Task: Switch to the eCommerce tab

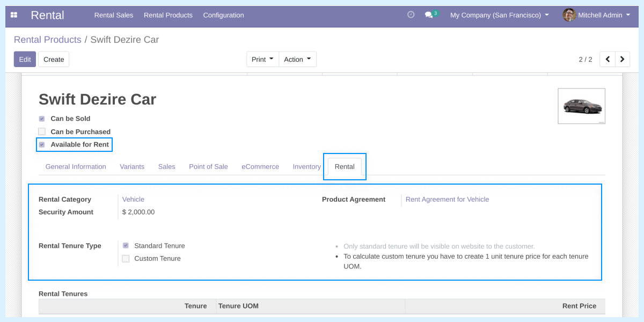Action: [260, 166]
